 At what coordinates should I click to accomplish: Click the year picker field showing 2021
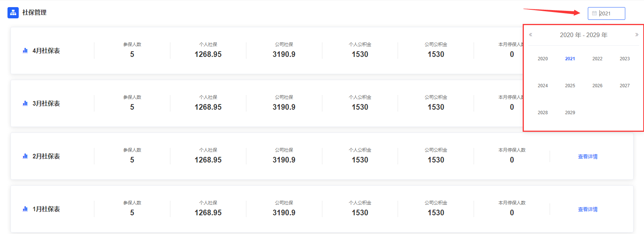606,13
